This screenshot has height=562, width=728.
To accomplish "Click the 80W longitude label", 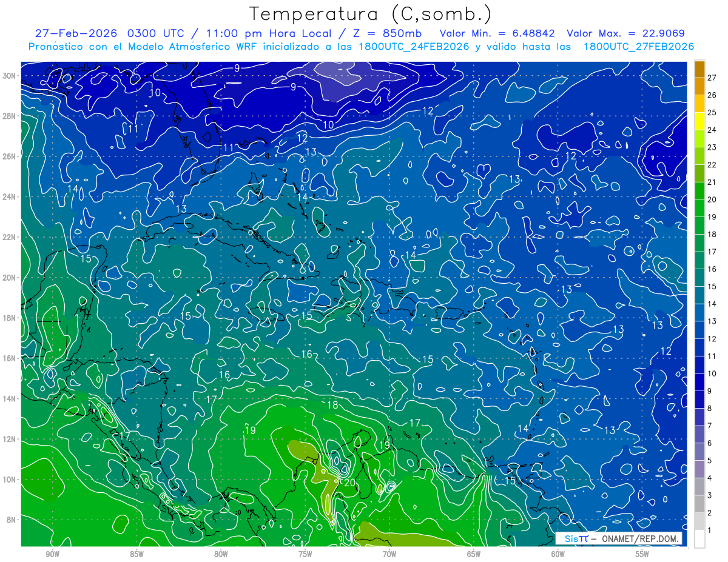I will (x=221, y=554).
